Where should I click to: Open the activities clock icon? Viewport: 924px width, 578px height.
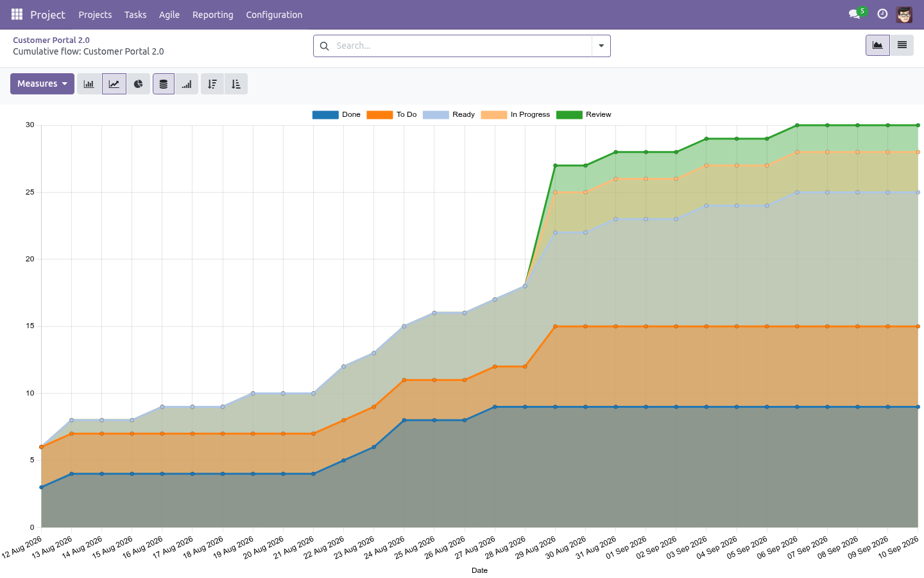882,14
